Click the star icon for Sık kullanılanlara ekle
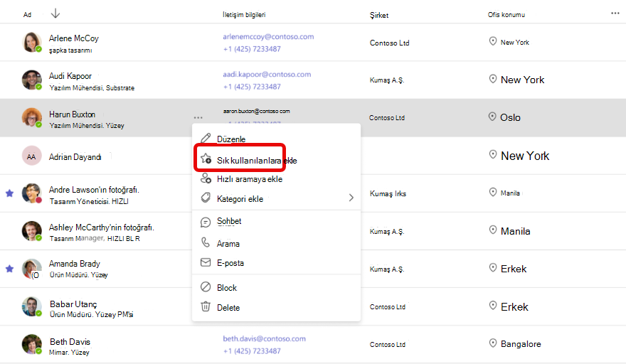 [x=206, y=159]
